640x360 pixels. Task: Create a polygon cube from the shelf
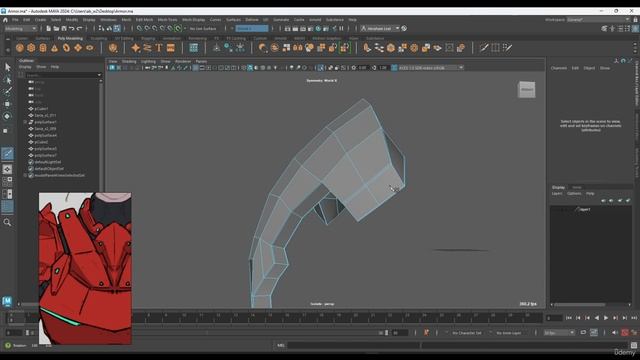pos(31,48)
